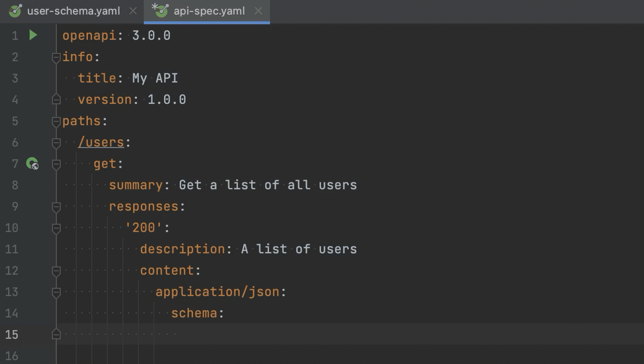Image resolution: width=644 pixels, height=364 pixels.
Task: Click the globe overlay icon beside line 7
Action: pos(34,167)
